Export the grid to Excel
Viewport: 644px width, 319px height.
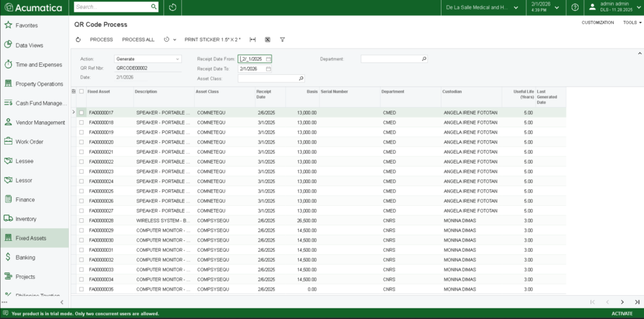(x=267, y=40)
